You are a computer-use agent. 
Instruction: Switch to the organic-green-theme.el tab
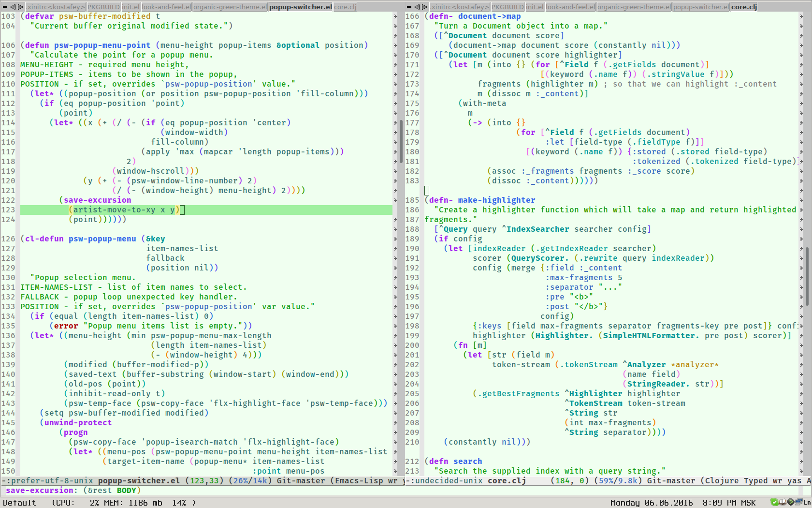pos(230,6)
